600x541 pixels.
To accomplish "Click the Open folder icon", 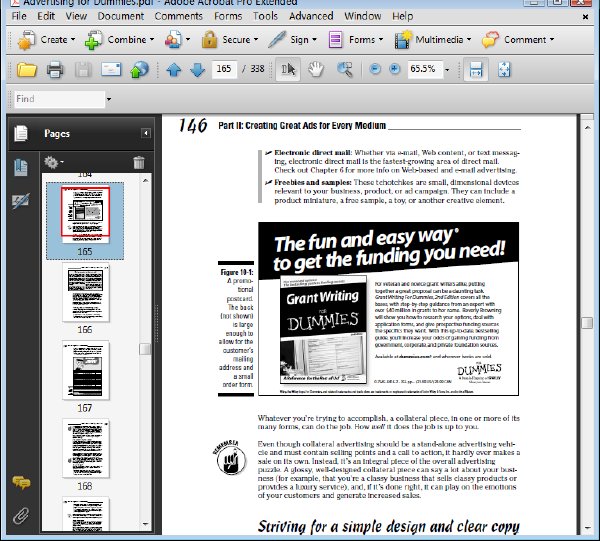I will pos(26,70).
